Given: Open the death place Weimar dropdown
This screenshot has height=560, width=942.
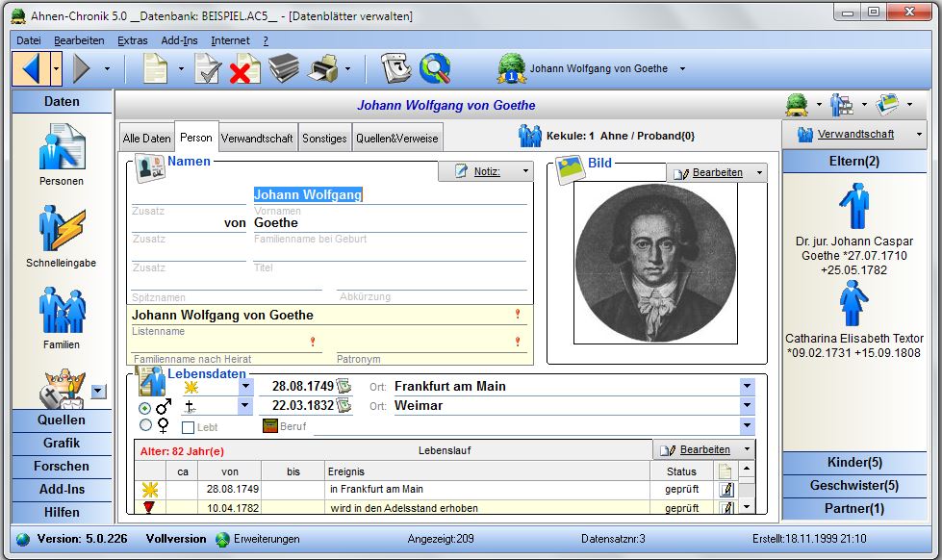Looking at the screenshot, I should (x=747, y=406).
